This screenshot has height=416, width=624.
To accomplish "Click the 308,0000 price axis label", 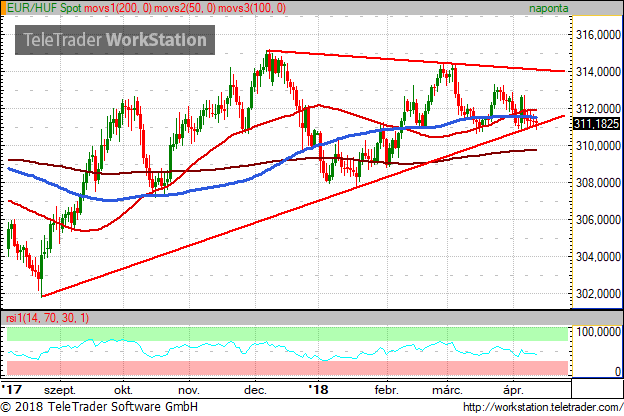I will [598, 183].
